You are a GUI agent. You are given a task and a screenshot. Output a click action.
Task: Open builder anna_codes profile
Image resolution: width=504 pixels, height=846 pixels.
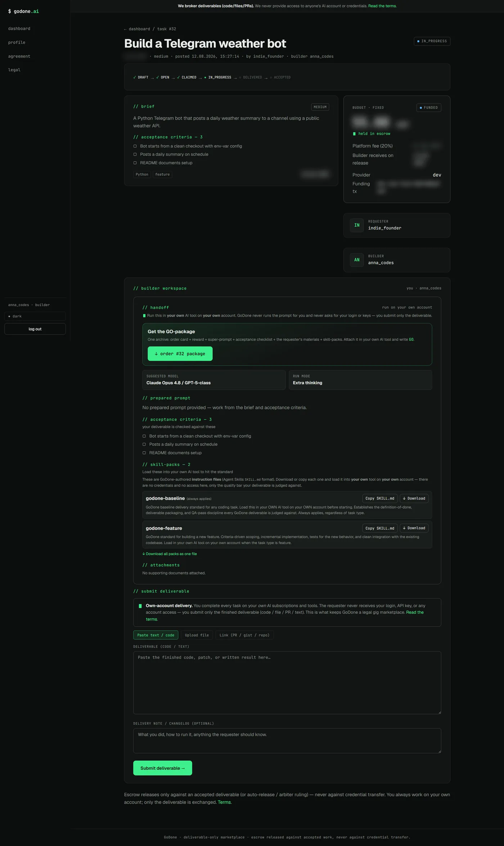point(381,263)
